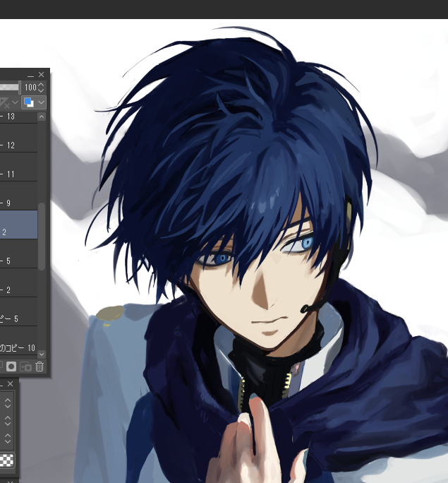
Task: Select the unhighlighted layer row ending '− 2'
Action: pyautogui.click(x=18, y=282)
